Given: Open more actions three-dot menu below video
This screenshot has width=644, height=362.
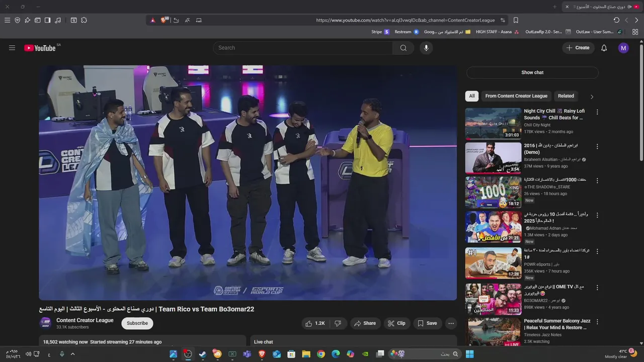Looking at the screenshot, I should click(x=451, y=323).
